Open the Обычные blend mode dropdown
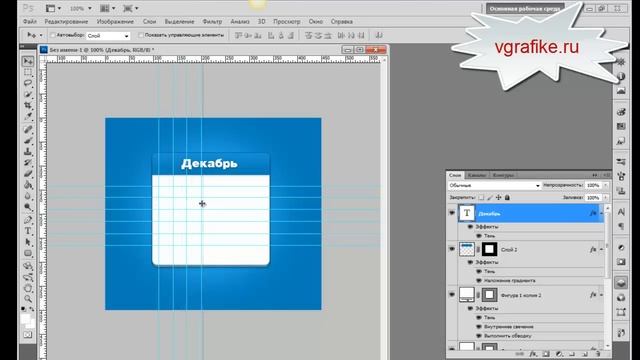The width and height of the screenshot is (640, 360). [494, 185]
